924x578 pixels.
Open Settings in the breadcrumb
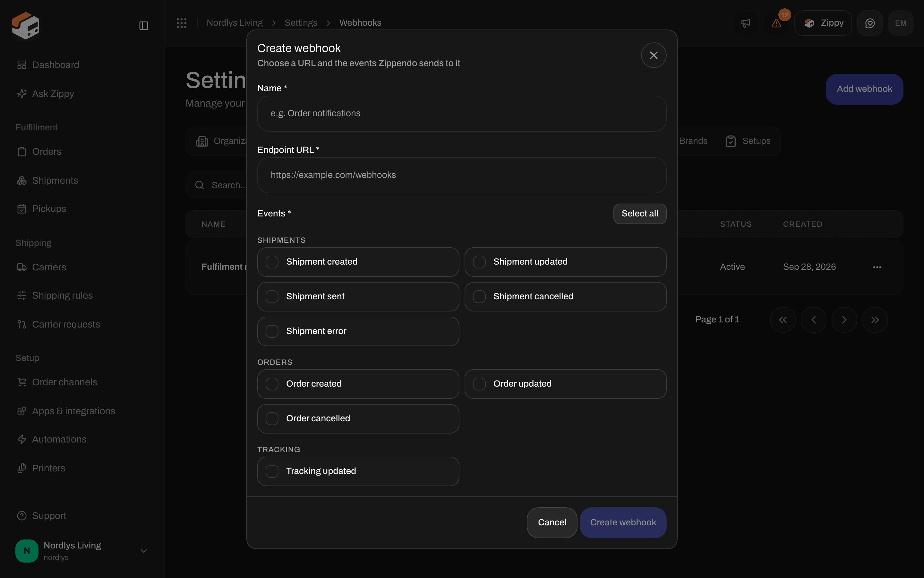(301, 23)
